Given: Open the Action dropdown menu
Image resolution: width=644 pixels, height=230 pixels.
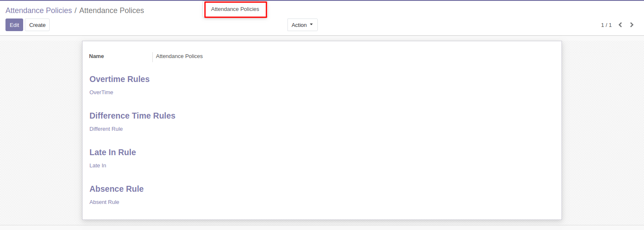Looking at the screenshot, I should (302, 25).
